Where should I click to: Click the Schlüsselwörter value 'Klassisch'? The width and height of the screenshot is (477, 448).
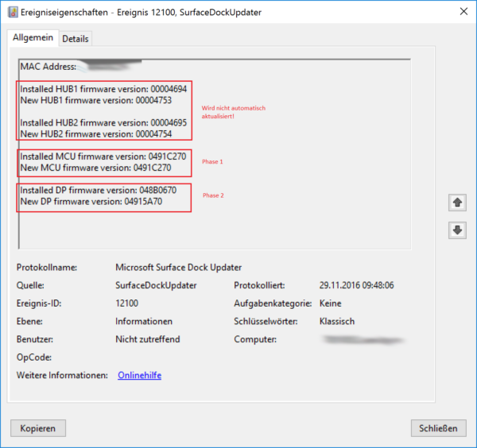337,321
